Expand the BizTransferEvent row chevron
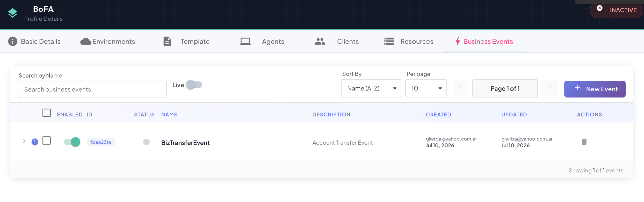 point(24,141)
